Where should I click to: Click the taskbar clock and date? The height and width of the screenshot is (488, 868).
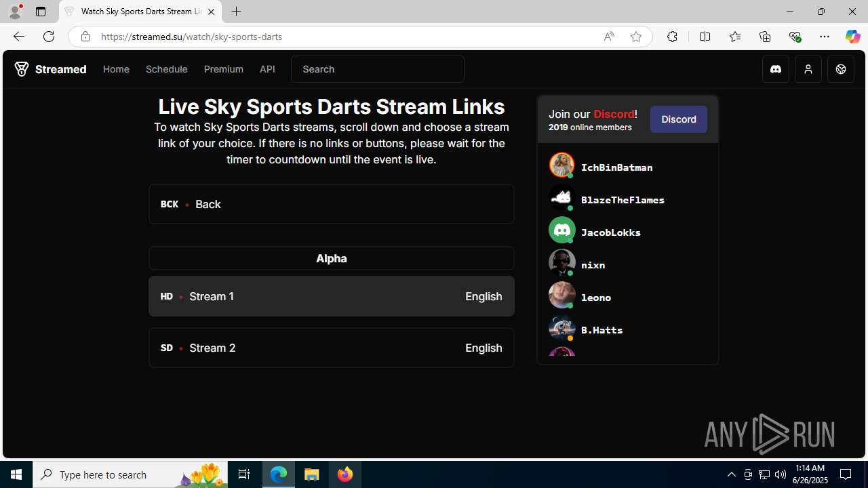(x=810, y=474)
